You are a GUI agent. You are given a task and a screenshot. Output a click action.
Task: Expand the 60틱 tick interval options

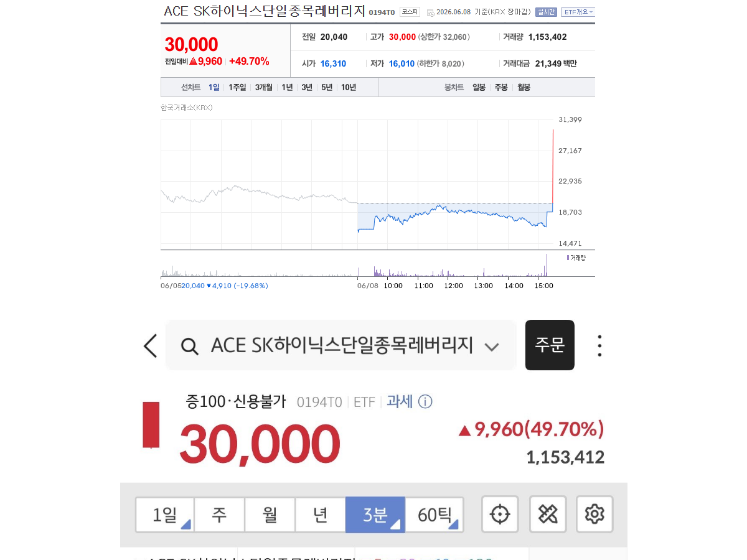(x=435, y=515)
